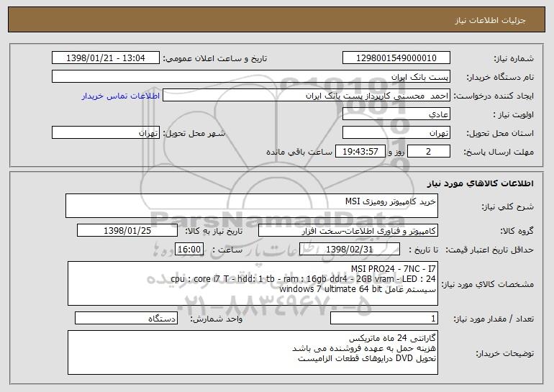This screenshot has width=554, height=392.
Task: Click the label مهلت ارسال پاسخ
Action: 499,152
